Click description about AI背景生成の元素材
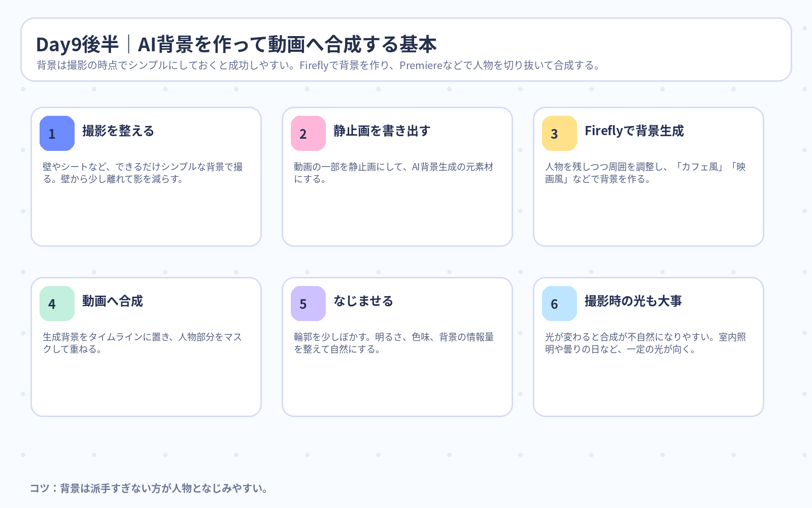Screen dimensions: 812x508 click(393, 173)
